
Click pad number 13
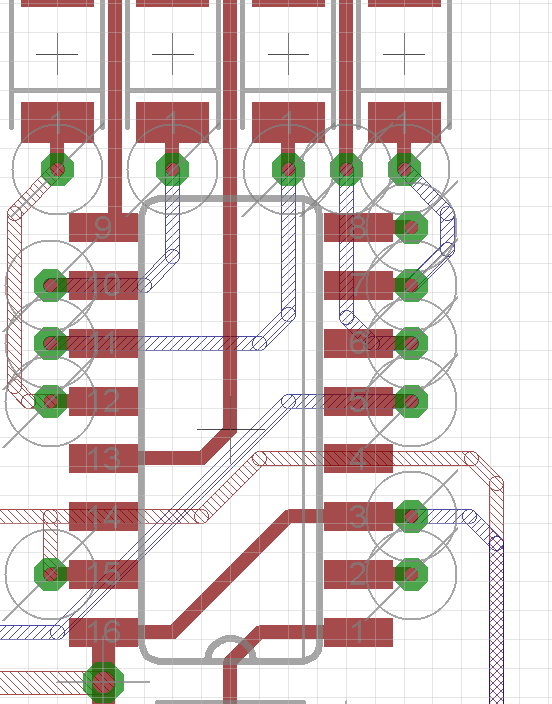click(x=103, y=458)
